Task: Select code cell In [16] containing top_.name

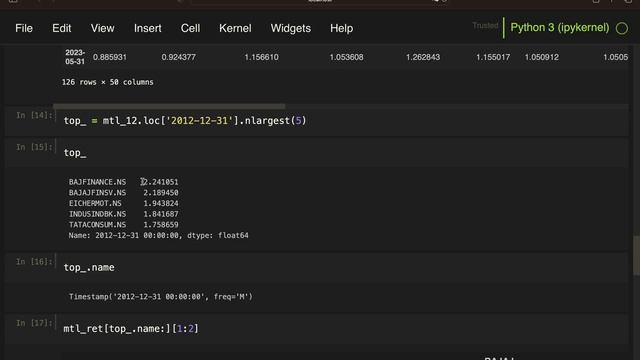Action: pyautogui.click(x=342, y=267)
